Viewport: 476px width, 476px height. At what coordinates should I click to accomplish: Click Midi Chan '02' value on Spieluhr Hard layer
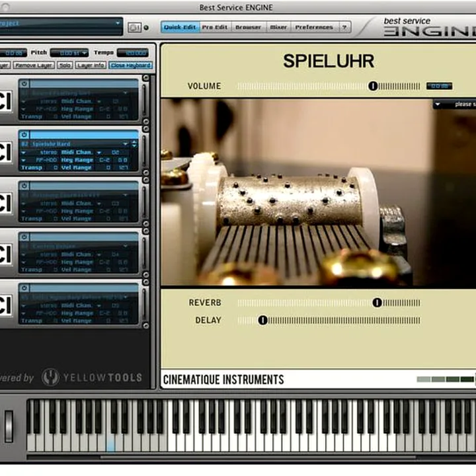click(115, 153)
